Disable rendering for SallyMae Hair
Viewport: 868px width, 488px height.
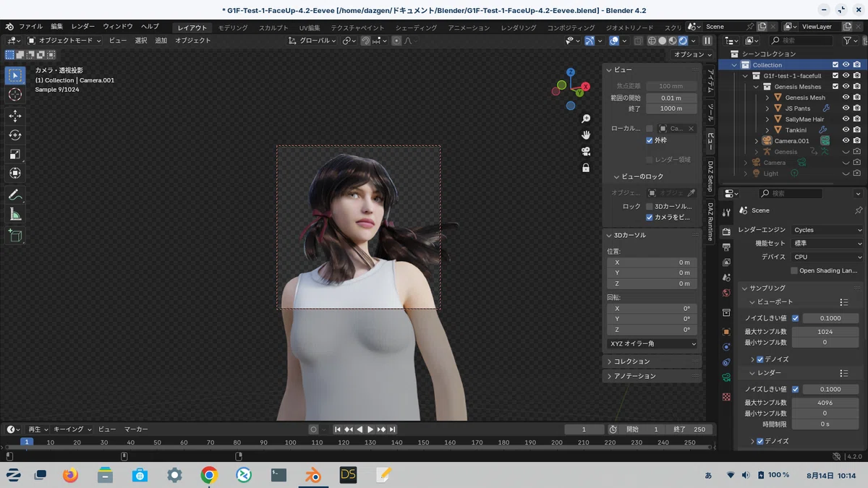pyautogui.click(x=857, y=119)
